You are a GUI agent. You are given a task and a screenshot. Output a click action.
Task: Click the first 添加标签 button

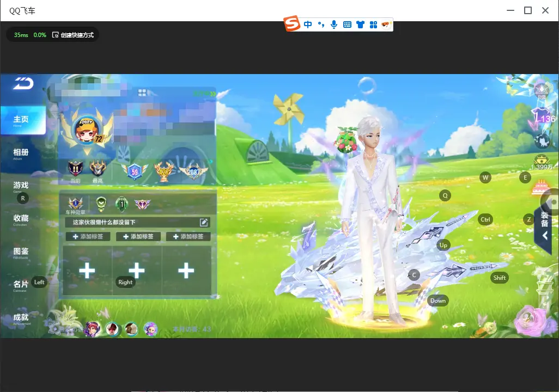[88, 236]
